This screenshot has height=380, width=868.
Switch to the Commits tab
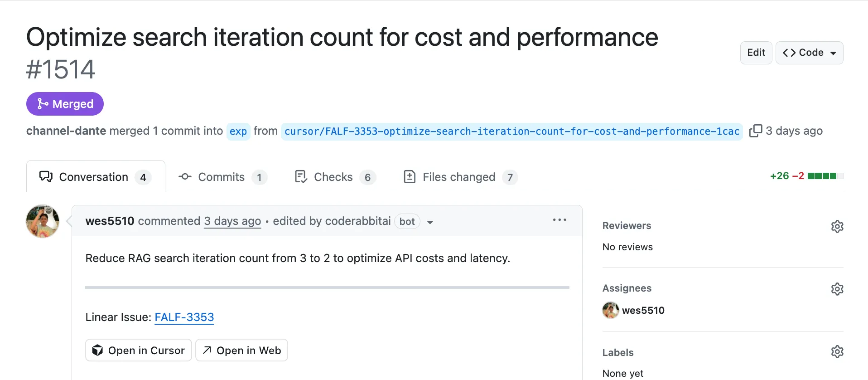(222, 177)
